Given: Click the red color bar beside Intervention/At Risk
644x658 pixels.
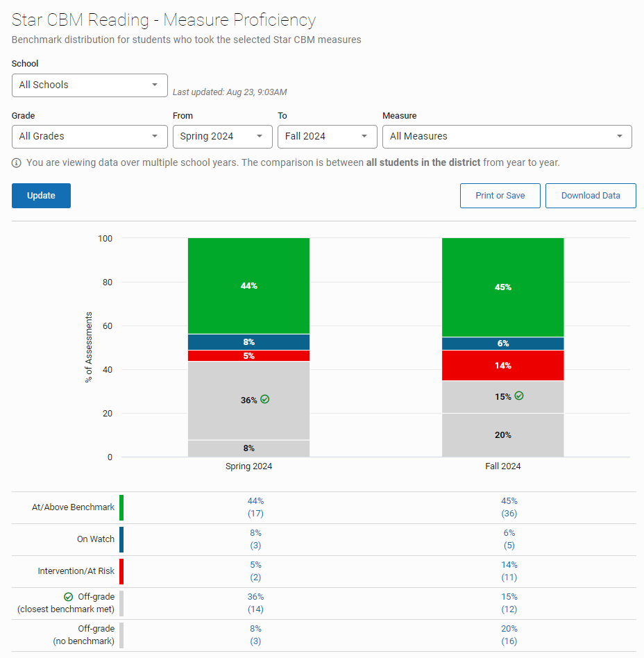Looking at the screenshot, I should pyautogui.click(x=122, y=571).
